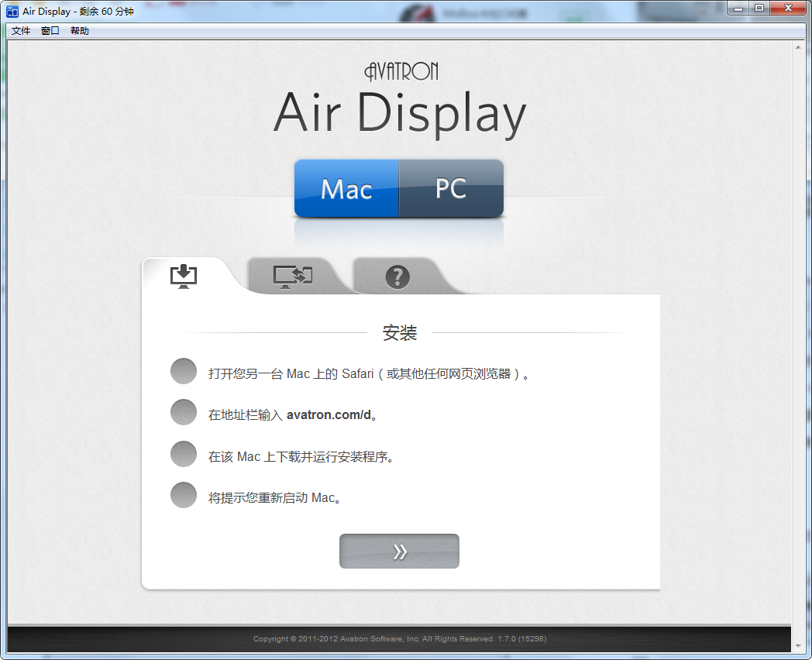Open the install tab with download icon
This screenshot has width=812, height=660.
[184, 277]
